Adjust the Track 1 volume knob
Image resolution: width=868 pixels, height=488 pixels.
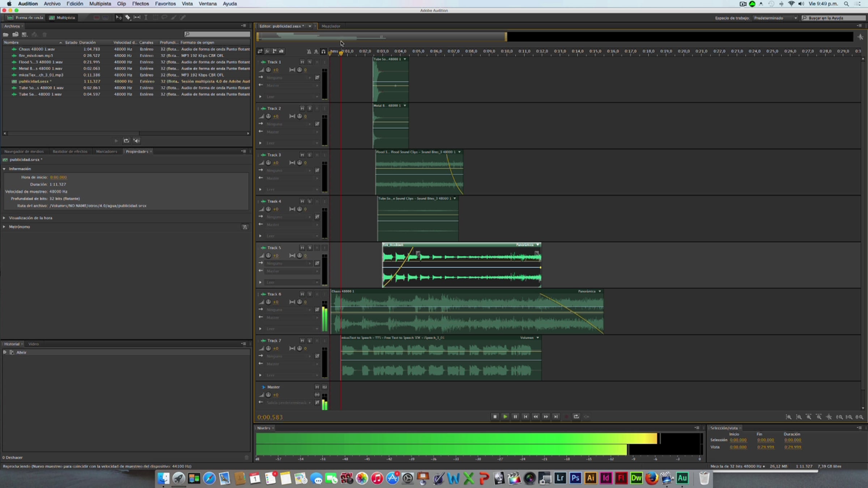tap(268, 70)
